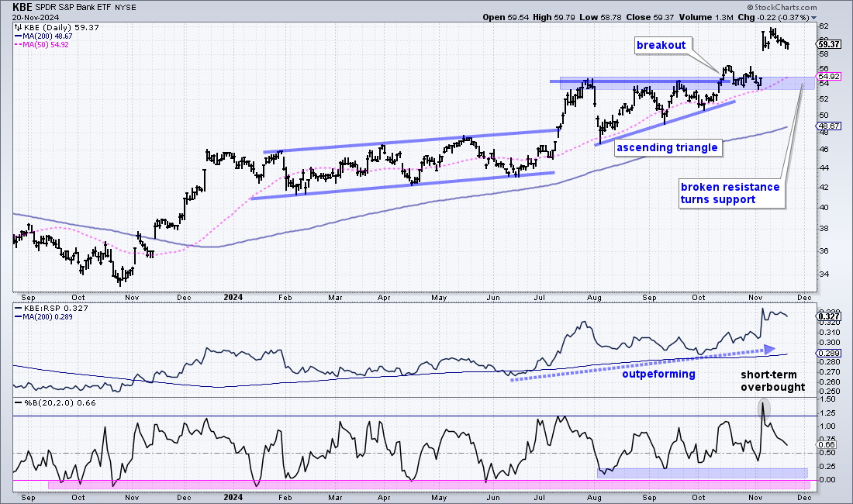Click the StockCharts.com copyright link
Viewport: 853px width, 504px height.
coord(782,7)
